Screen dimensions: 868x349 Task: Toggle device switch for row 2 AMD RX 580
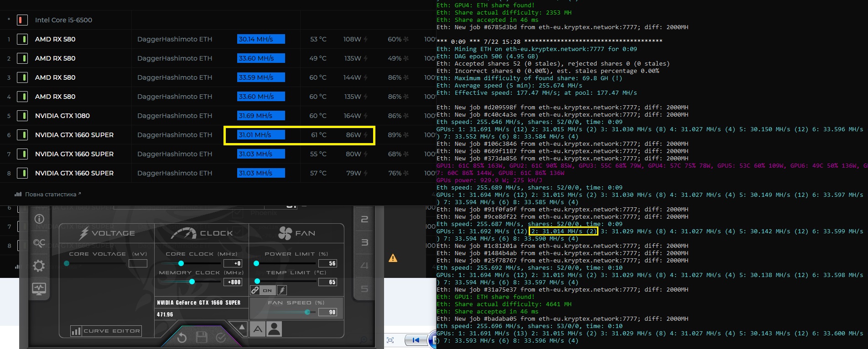coord(22,58)
